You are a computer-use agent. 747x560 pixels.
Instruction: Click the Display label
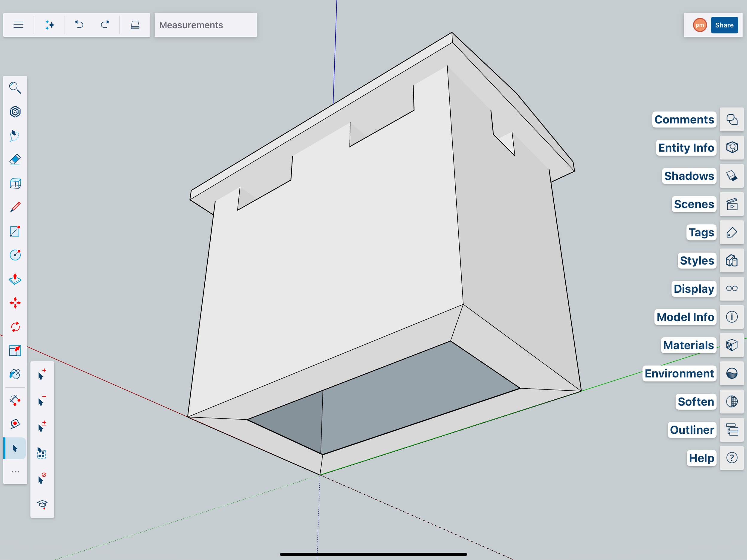click(694, 289)
